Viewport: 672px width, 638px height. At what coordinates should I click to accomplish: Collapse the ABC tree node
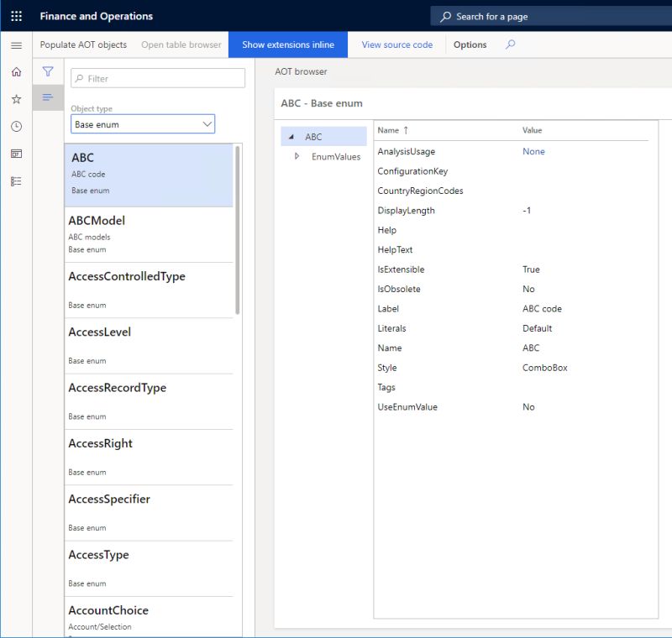(291, 137)
